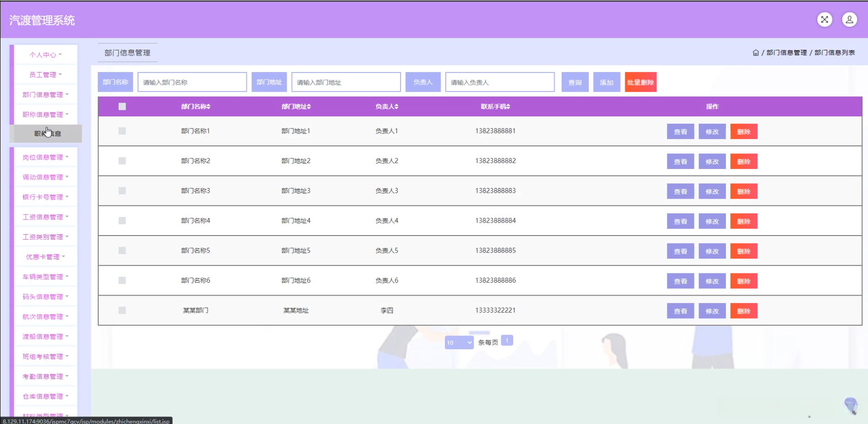
Task: Expand the 工资信息管理 sidebar menu
Action: 46,217
